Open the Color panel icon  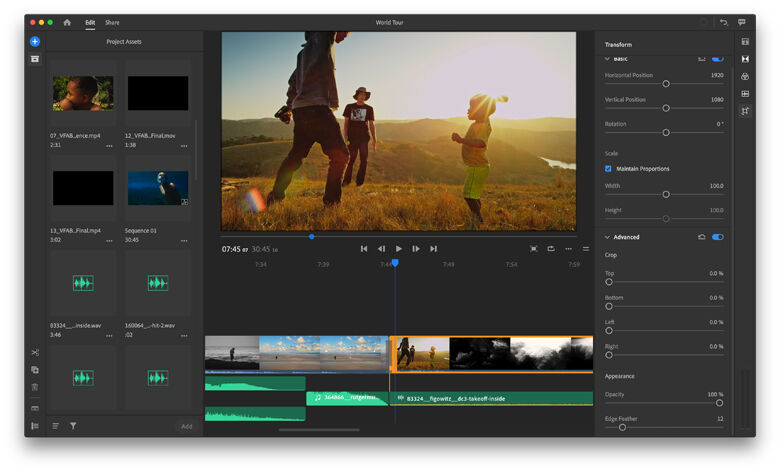tap(745, 76)
